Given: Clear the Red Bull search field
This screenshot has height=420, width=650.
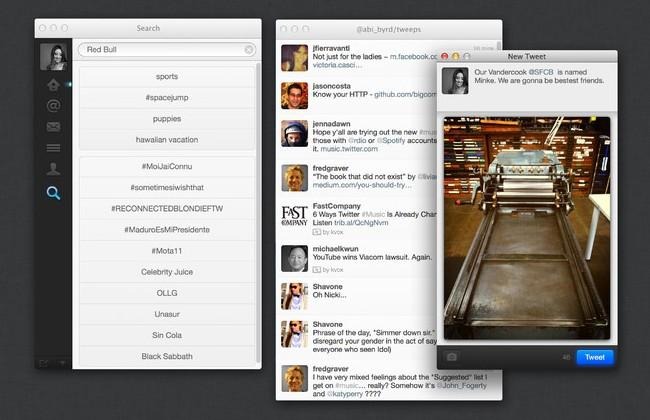Looking at the screenshot, I should click(249, 50).
